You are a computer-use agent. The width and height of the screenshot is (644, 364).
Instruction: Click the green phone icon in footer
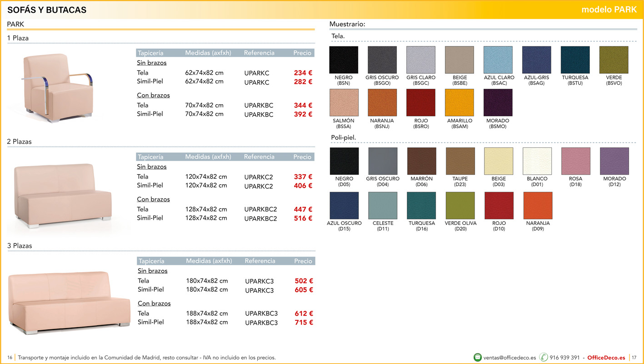[x=544, y=357]
